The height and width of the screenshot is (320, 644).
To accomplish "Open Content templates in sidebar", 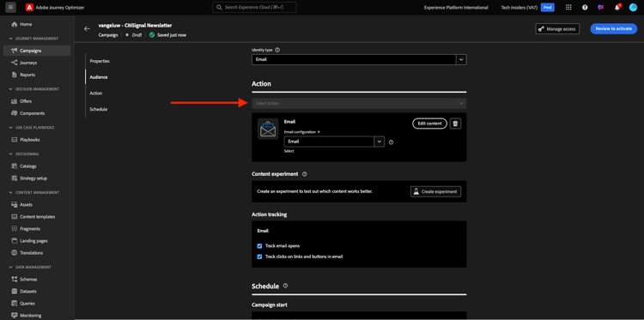I will [x=37, y=216].
